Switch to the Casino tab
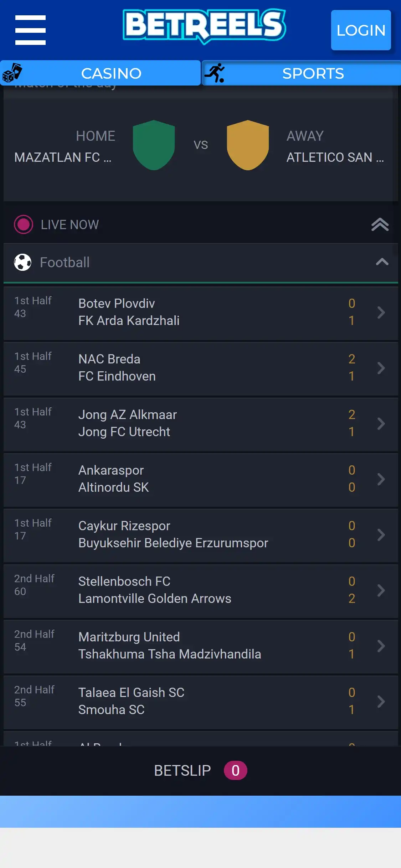The height and width of the screenshot is (868, 401). (x=111, y=73)
